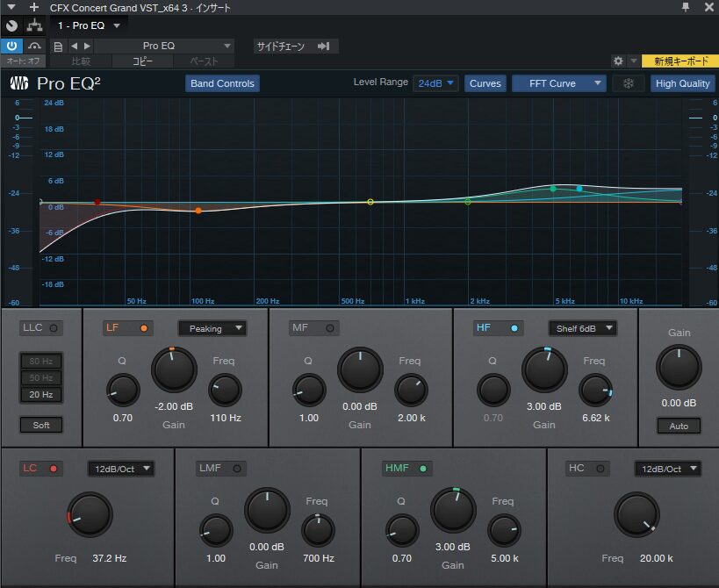The height and width of the screenshot is (588, 719).
Task: Click the LF Gain knob
Action: tap(174, 369)
